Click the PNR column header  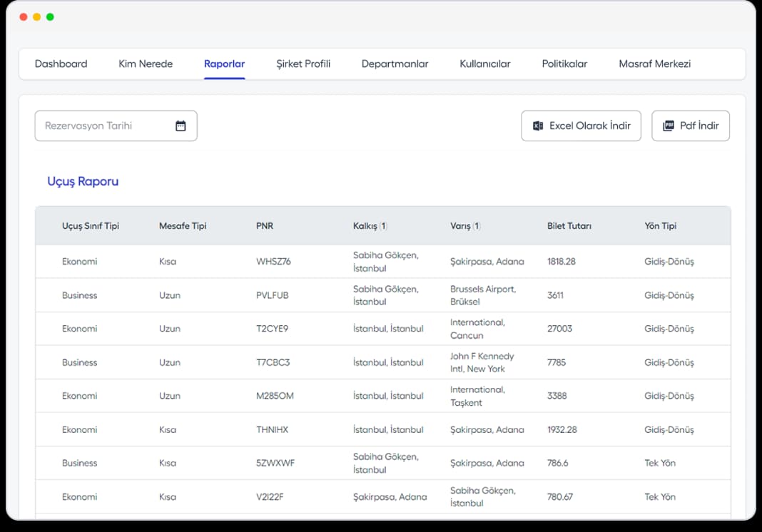(x=265, y=226)
